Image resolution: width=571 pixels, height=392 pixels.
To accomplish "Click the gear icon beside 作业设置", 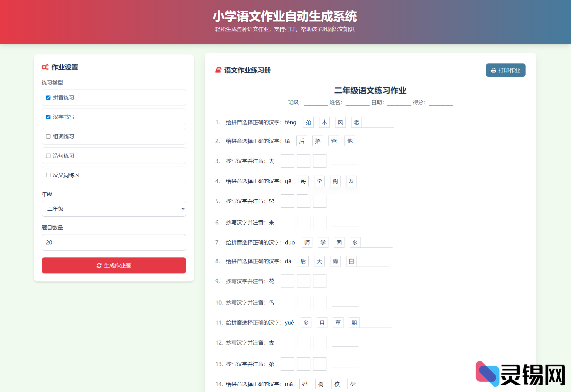I will point(45,67).
